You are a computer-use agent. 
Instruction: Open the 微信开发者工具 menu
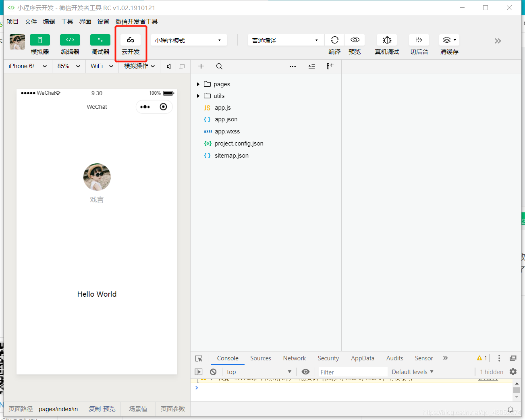tap(137, 21)
